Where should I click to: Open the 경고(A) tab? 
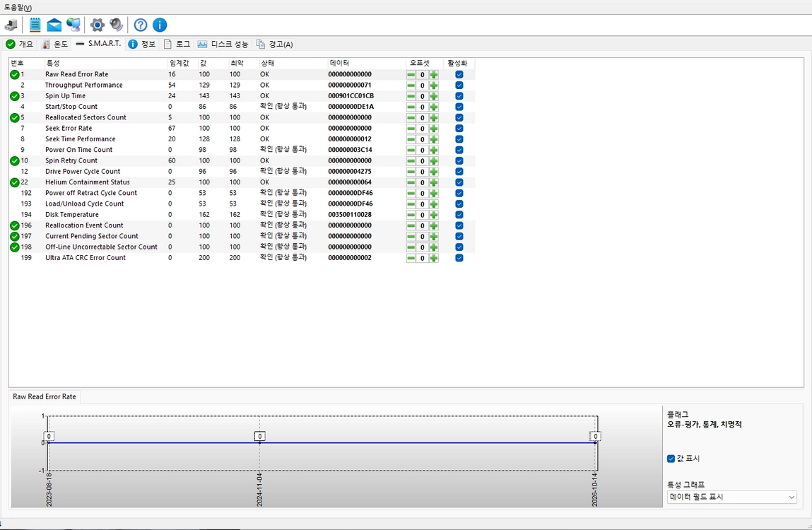click(x=274, y=44)
